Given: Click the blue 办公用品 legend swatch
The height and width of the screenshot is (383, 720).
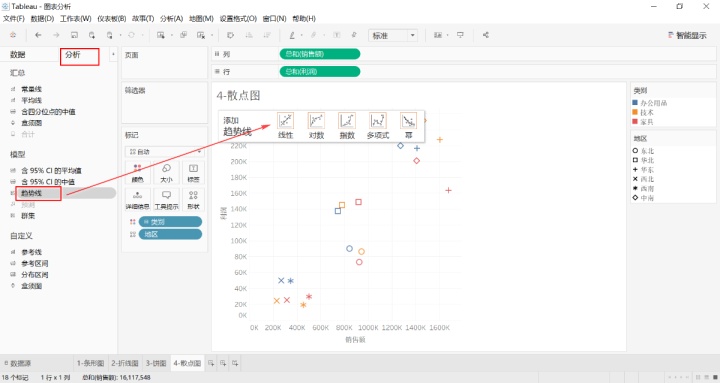Looking at the screenshot, I should pyautogui.click(x=635, y=102).
